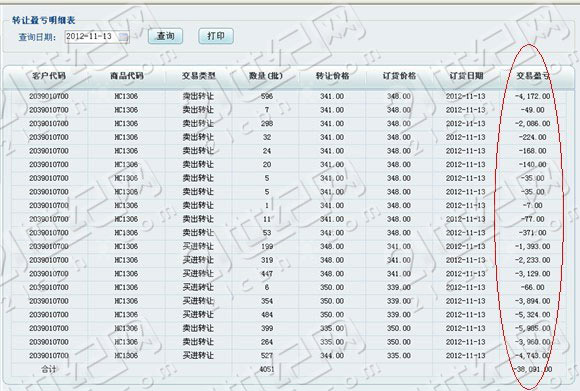Click the 数量(批) column header

(x=266, y=76)
